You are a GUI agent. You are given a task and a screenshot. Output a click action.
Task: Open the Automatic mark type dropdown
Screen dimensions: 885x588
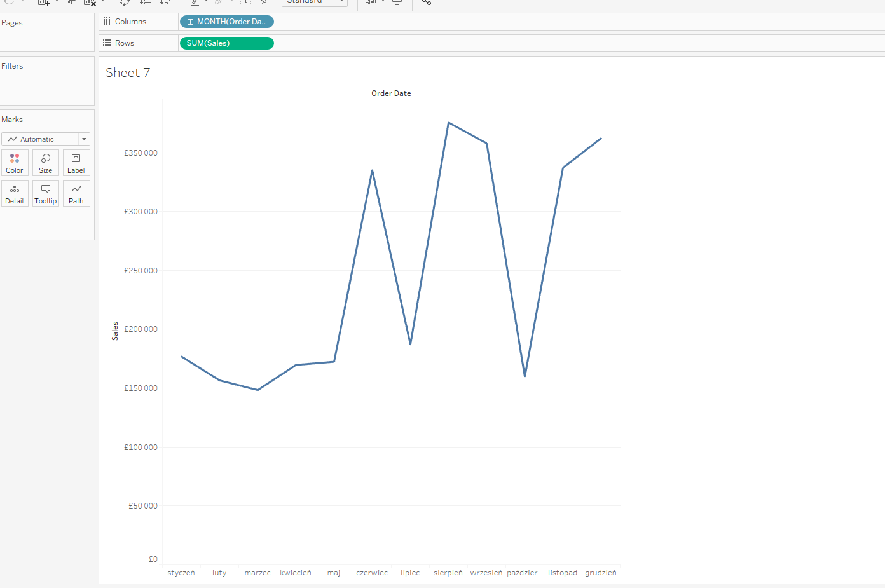[x=46, y=139]
